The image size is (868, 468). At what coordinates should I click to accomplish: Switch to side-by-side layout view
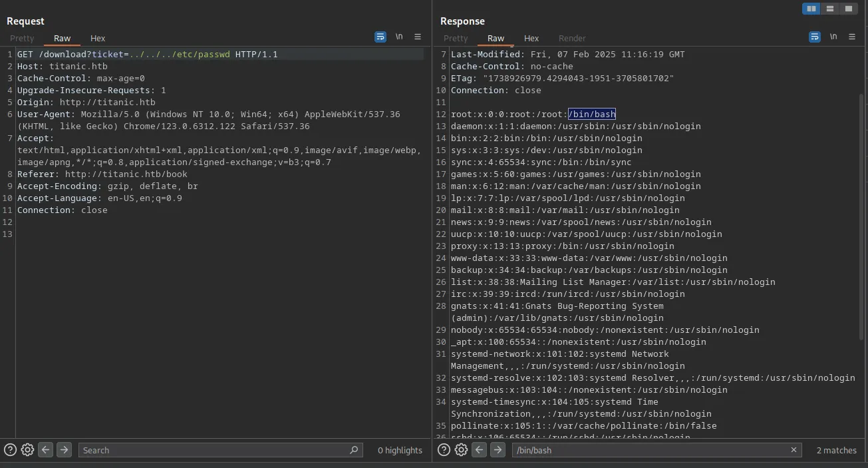pyautogui.click(x=811, y=9)
